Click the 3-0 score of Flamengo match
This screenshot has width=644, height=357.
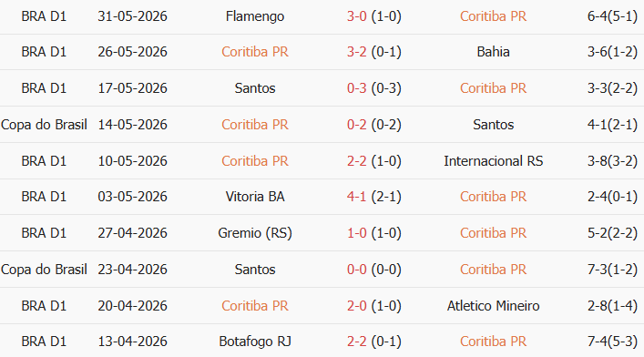pyautogui.click(x=356, y=16)
